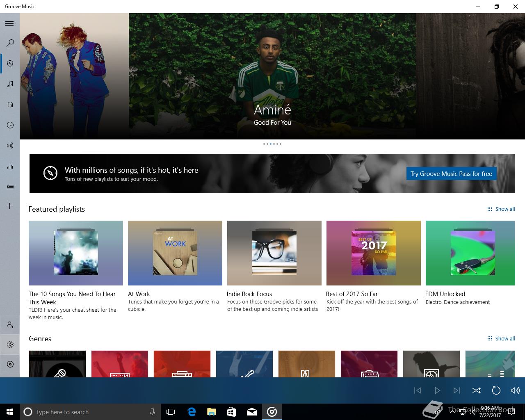Click the search magnifier icon in sidebar
The width and height of the screenshot is (525, 420).
pyautogui.click(x=10, y=43)
